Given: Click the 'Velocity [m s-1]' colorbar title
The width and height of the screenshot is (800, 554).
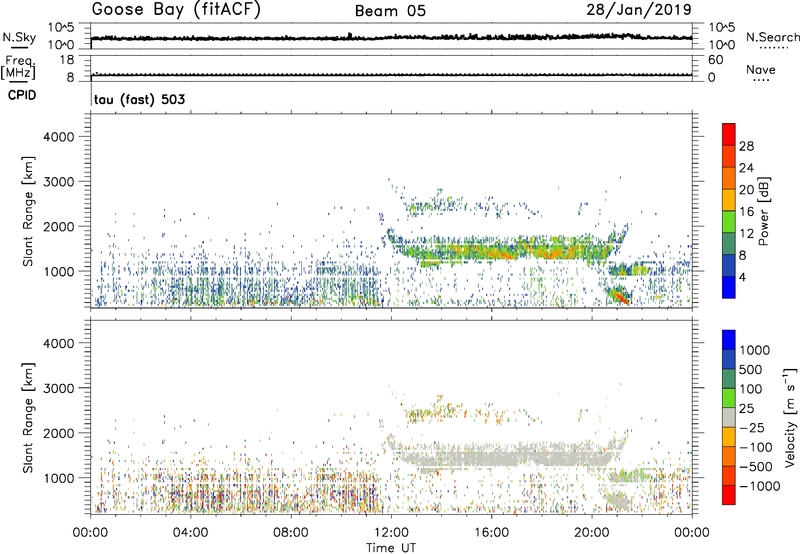Looking at the screenshot, I should click(790, 417).
